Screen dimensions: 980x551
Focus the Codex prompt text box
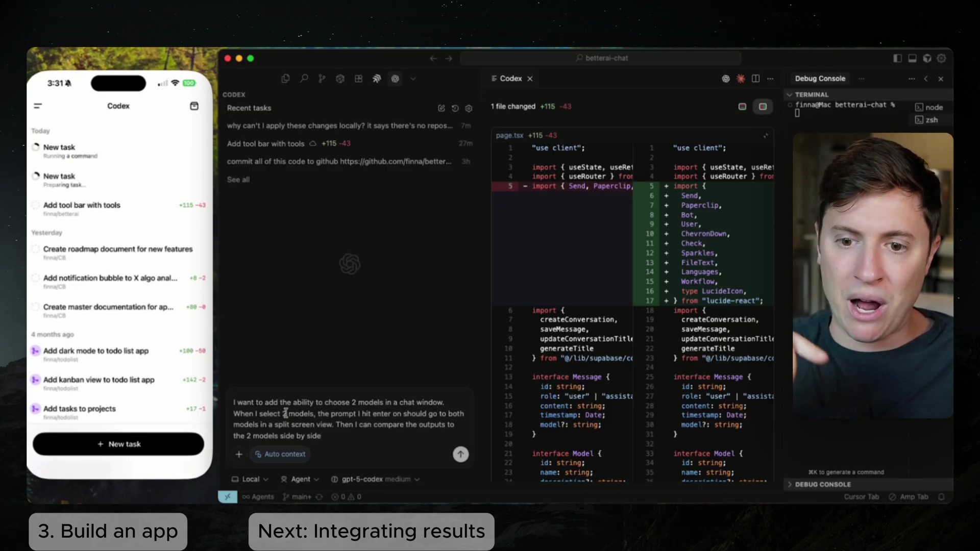349,419
